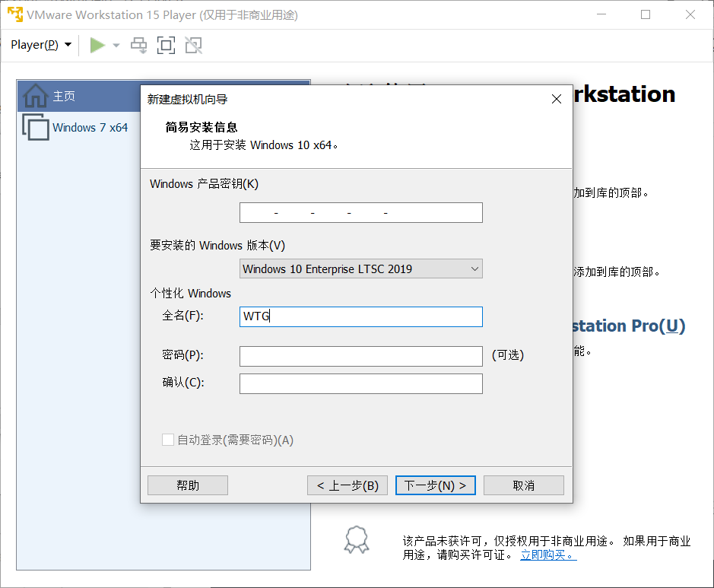714x588 pixels.
Task: Open the 立即购买 purchase link
Action: point(548,555)
